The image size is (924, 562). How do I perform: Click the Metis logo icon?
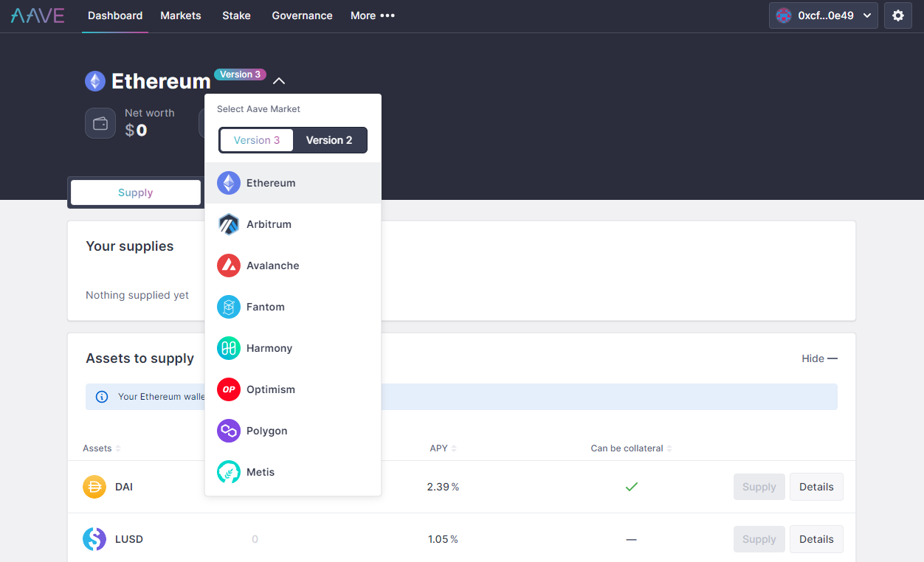[x=229, y=472]
